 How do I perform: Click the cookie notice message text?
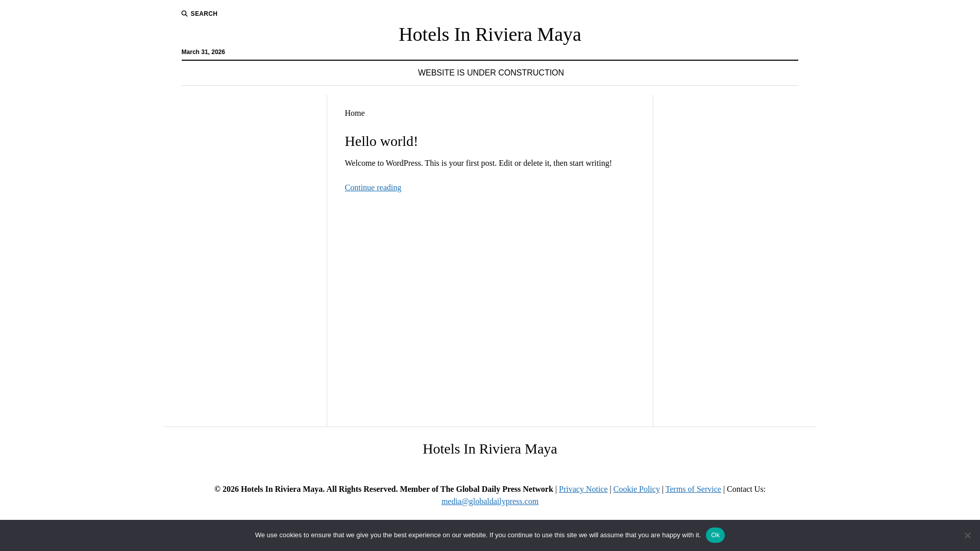coord(478,535)
